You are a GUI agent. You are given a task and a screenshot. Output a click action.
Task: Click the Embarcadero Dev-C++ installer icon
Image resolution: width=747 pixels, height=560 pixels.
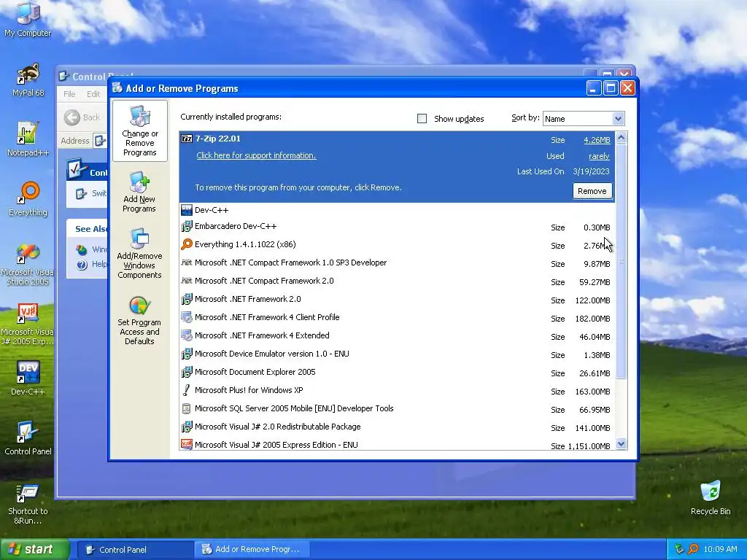coord(187,226)
